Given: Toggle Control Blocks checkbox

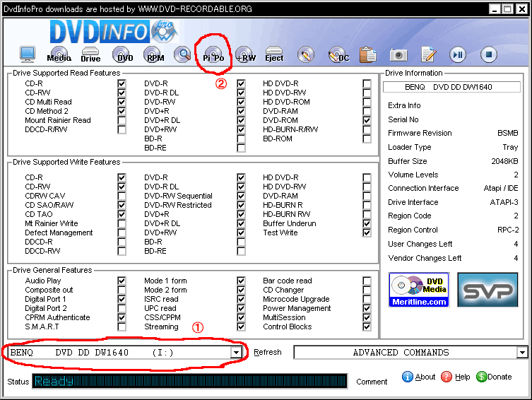Looking at the screenshot, I should point(367,327).
